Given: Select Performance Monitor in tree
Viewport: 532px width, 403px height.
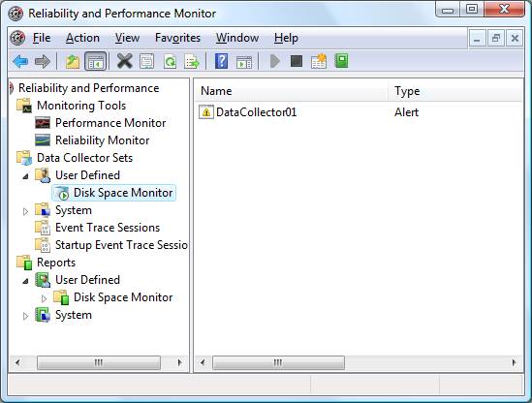Looking at the screenshot, I should (x=110, y=123).
